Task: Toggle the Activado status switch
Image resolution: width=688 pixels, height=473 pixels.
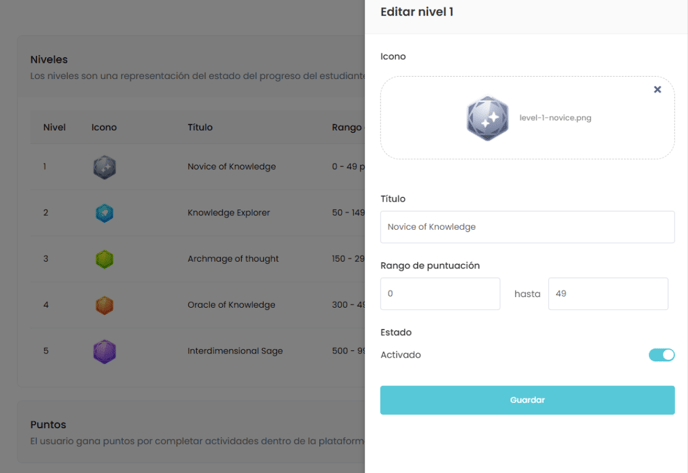Action: tap(662, 355)
